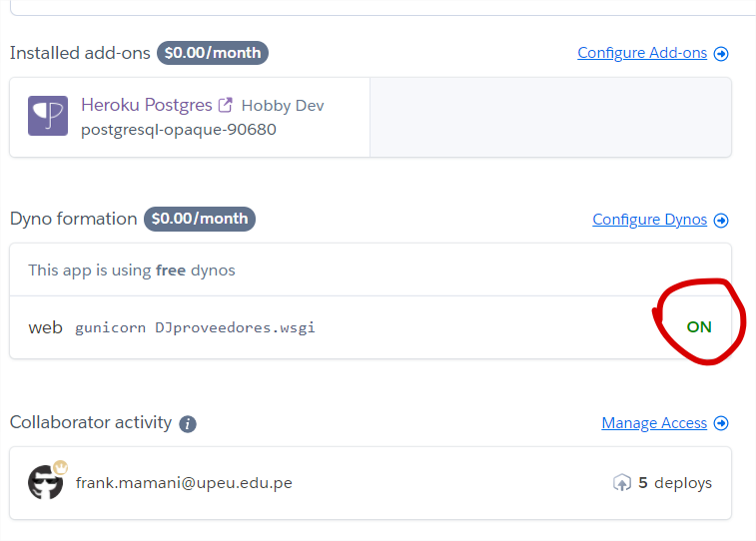
Task: Click arrow icon next to Manage Access
Action: (x=721, y=424)
